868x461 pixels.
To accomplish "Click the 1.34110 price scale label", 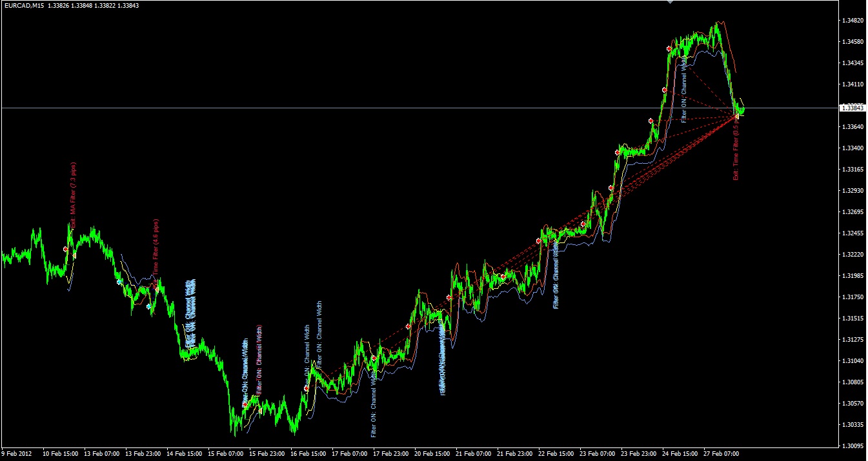I will [853, 84].
